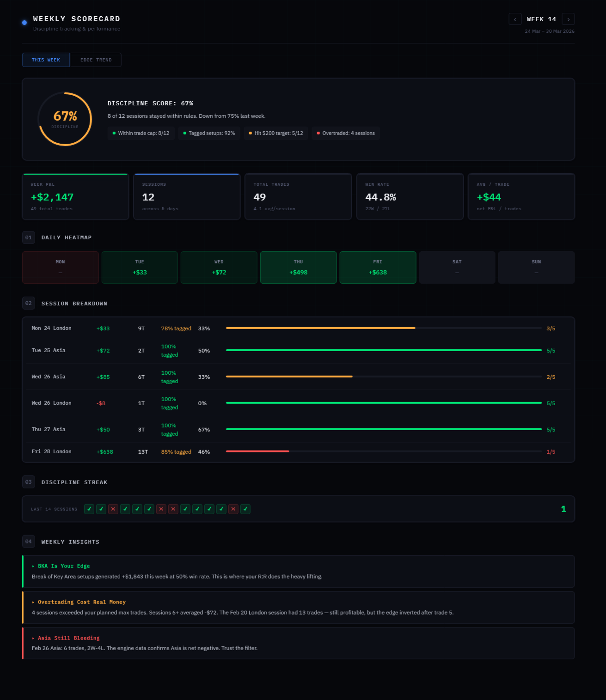Click the 01 badge beside Daily Heatmap

pos(29,237)
